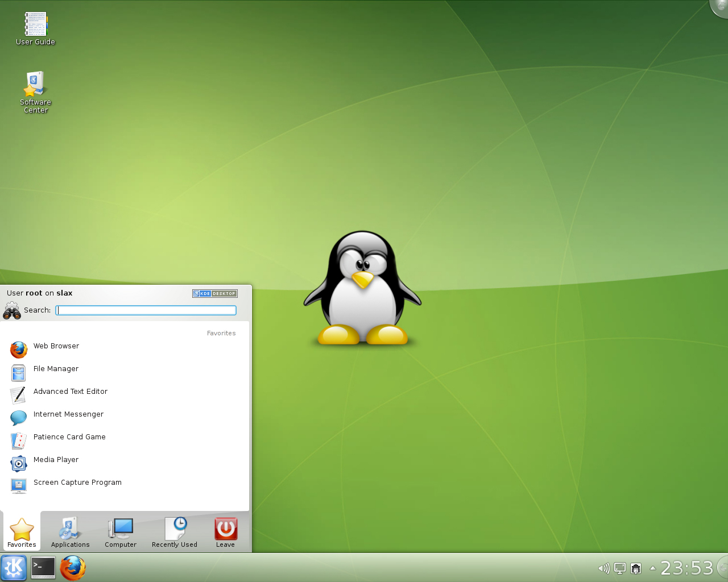This screenshot has width=728, height=582.
Task: Expand hidden system tray icons arrow
Action: click(652, 568)
